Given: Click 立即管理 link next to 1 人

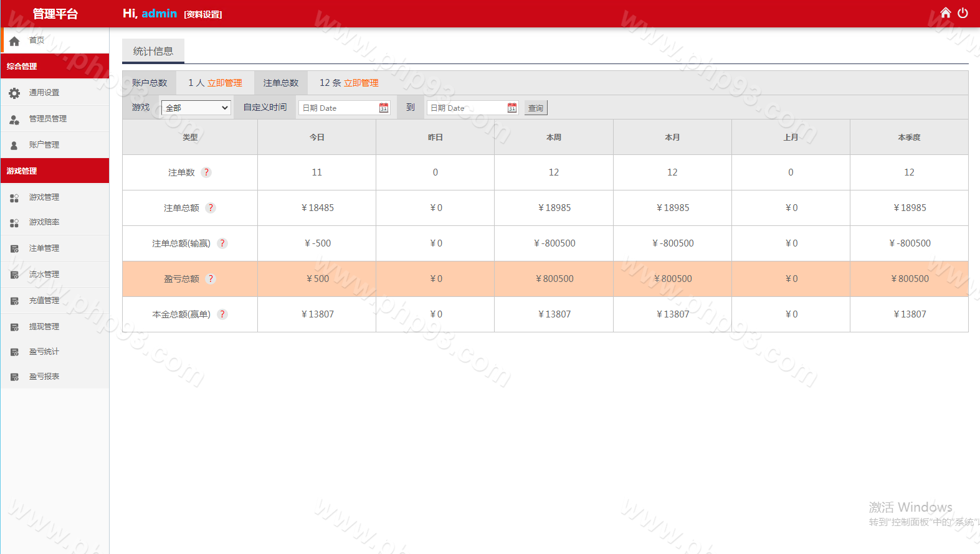Looking at the screenshot, I should click(x=225, y=83).
